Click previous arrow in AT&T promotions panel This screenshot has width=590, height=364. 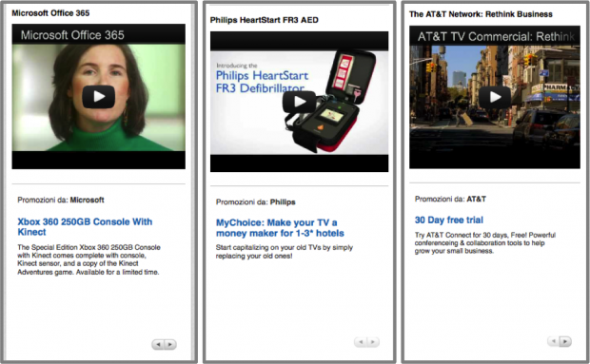(x=553, y=341)
